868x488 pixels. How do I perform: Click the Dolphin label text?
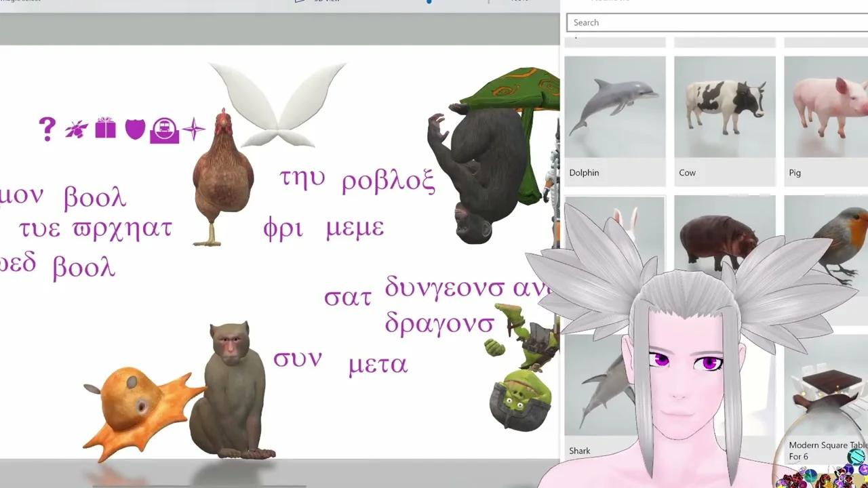tap(584, 173)
